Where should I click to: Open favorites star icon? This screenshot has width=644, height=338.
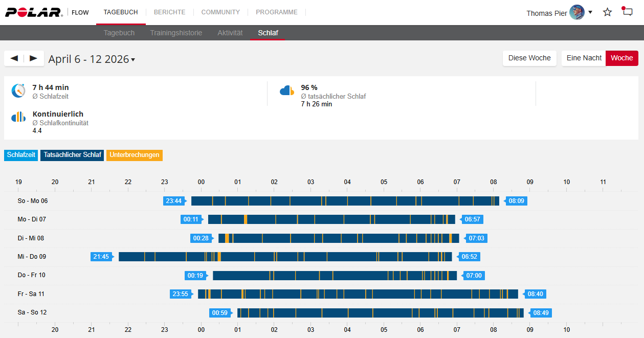[x=607, y=12]
